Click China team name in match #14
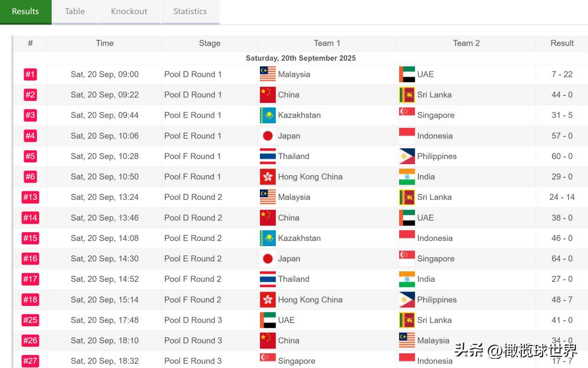Viewport: 588px width, 368px height. 288,218
